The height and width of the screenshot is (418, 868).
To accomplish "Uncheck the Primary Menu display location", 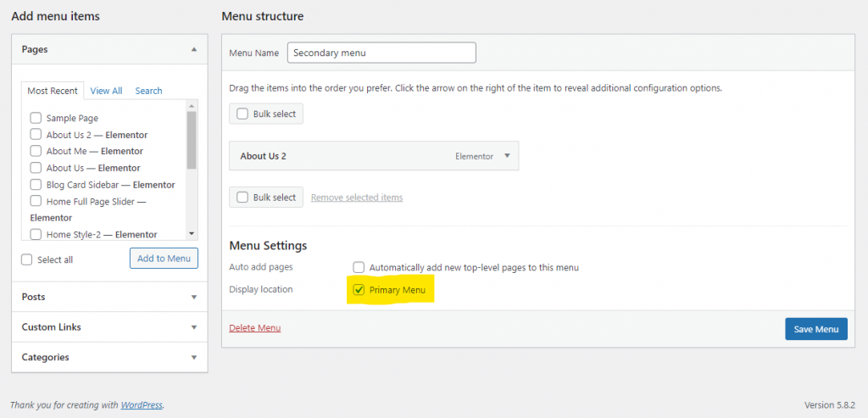I will 359,290.
